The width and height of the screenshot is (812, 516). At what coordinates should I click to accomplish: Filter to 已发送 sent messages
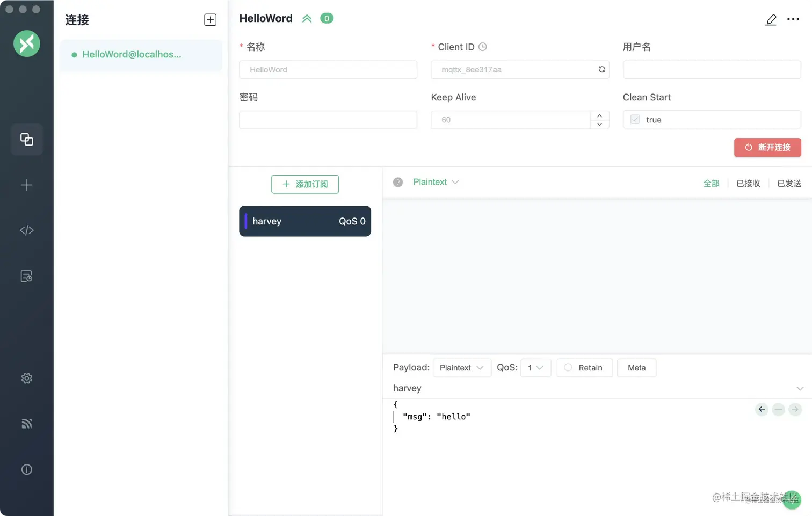pos(789,184)
